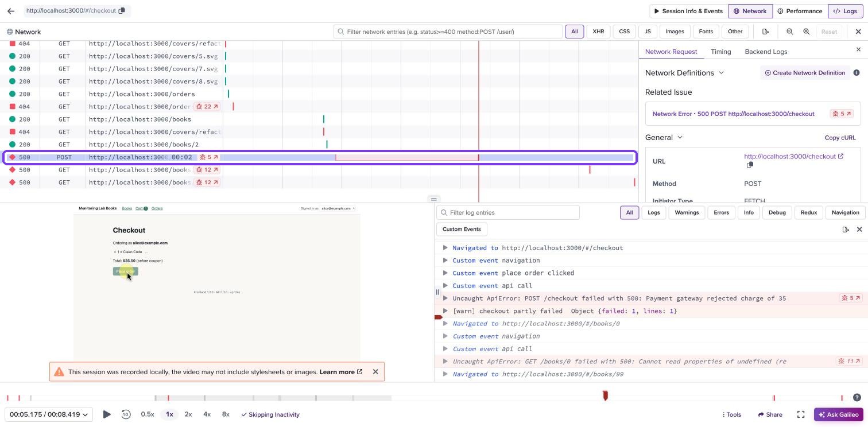
Task: Toggle the Performance panel
Action: (800, 11)
